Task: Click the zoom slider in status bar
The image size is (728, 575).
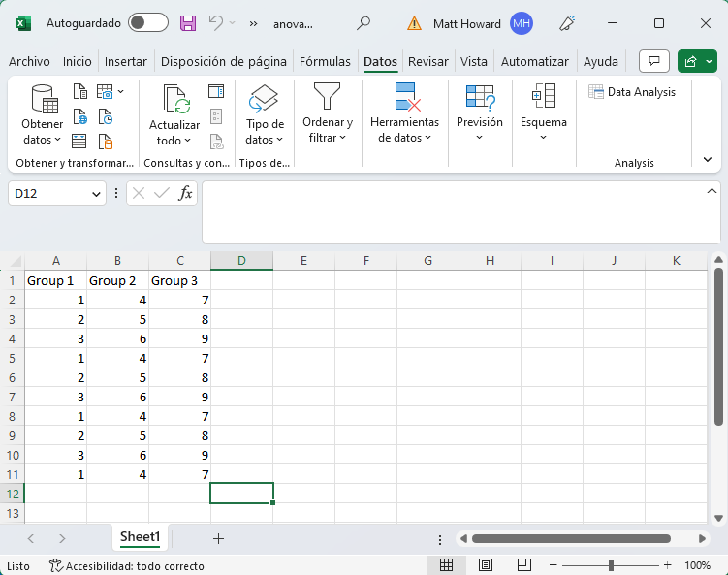Action: (x=611, y=565)
